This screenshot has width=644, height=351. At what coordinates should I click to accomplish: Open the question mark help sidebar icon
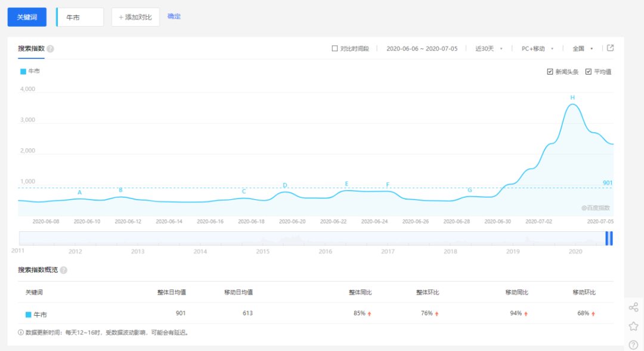click(633, 344)
